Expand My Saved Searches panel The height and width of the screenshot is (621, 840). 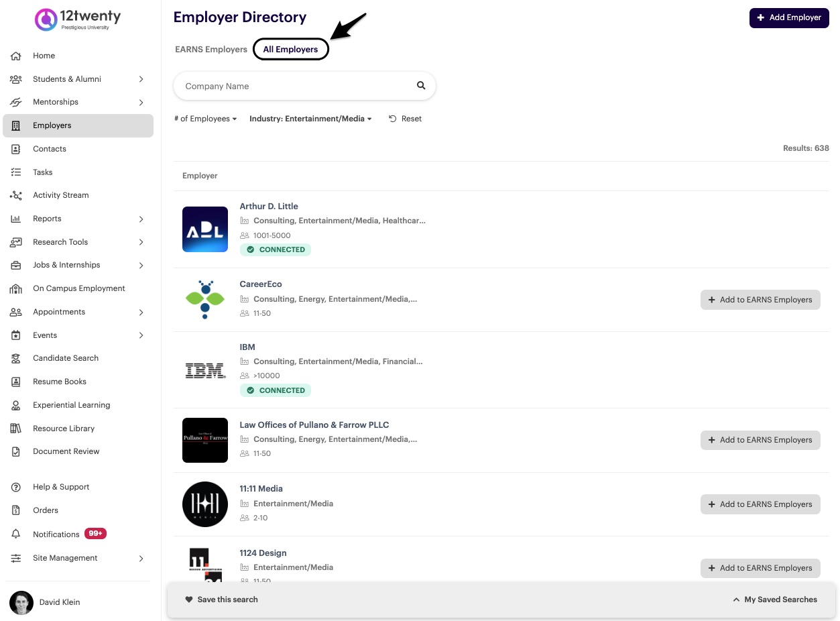775,600
